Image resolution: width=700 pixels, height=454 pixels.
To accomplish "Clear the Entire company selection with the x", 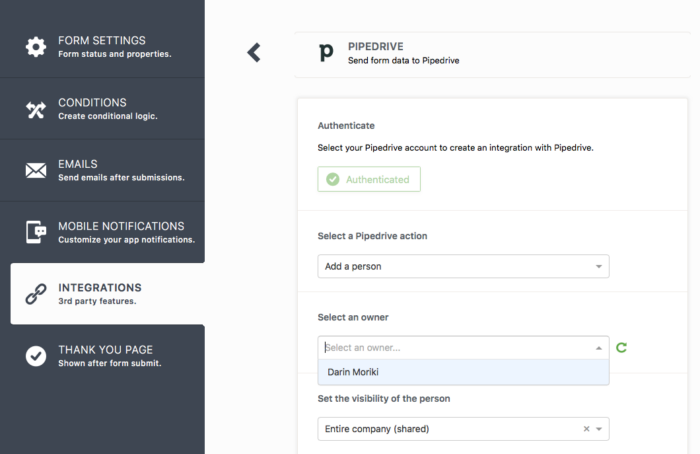I will coord(586,429).
